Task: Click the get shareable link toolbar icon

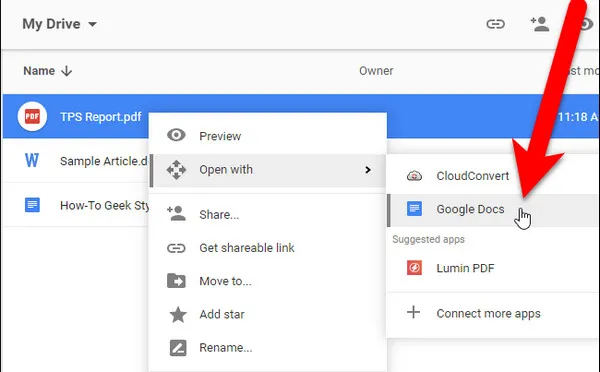Action: tap(496, 24)
